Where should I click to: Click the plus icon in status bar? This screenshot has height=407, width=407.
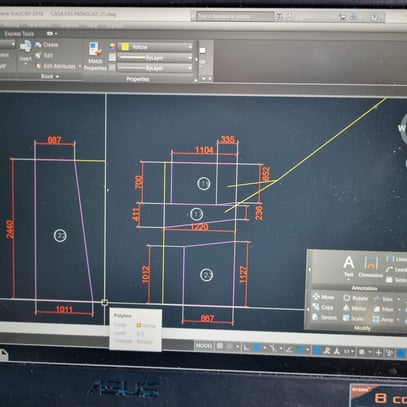tap(378, 352)
